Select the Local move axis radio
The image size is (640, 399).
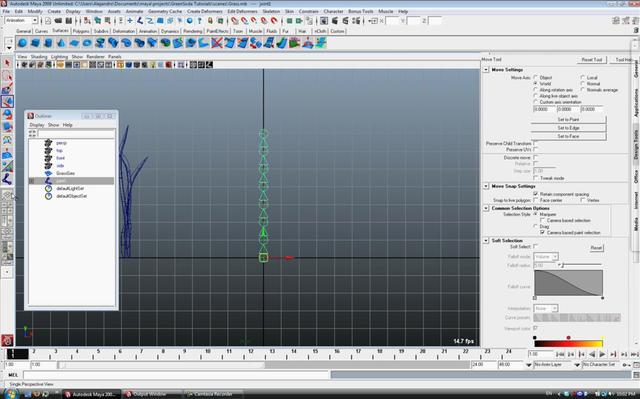582,77
